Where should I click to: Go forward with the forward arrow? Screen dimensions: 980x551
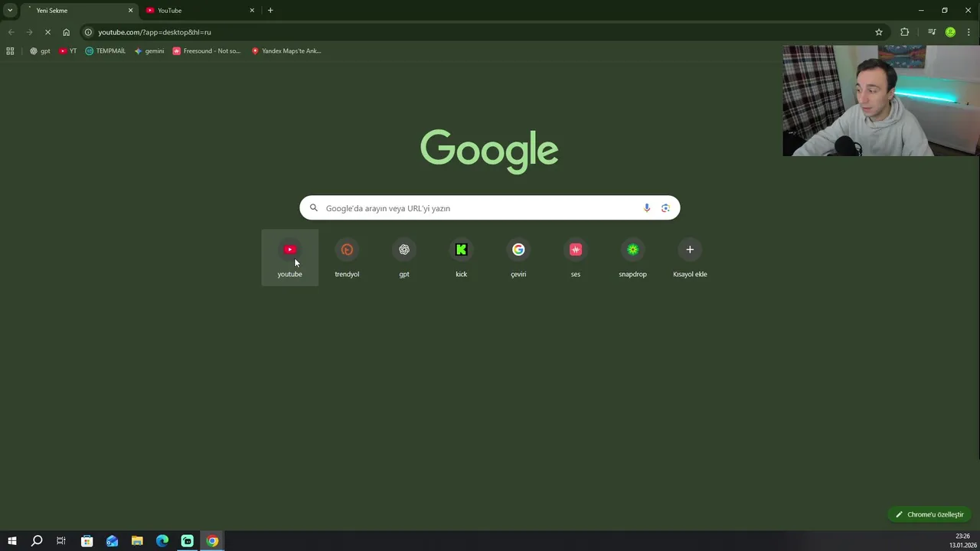pyautogui.click(x=29, y=32)
